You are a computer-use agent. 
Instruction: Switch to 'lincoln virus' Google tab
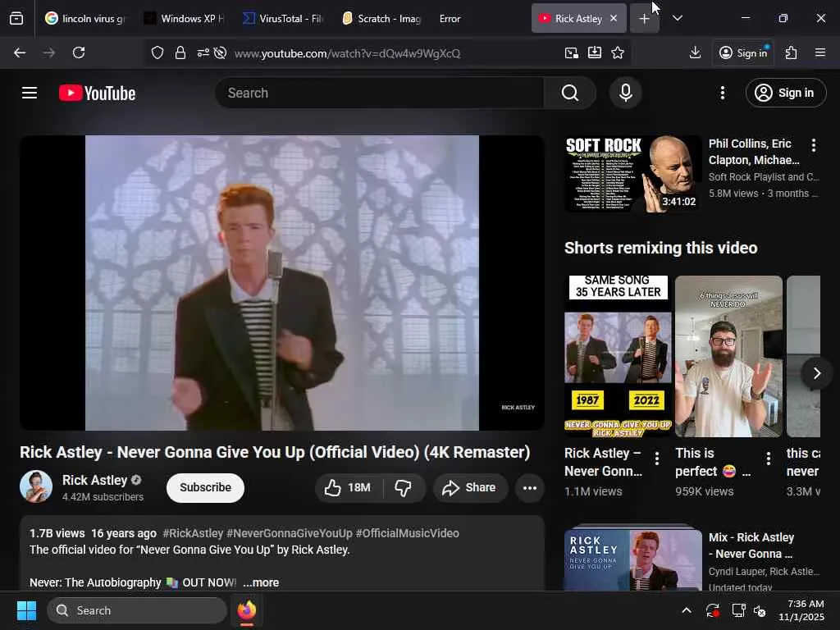pyautogui.click(x=85, y=18)
